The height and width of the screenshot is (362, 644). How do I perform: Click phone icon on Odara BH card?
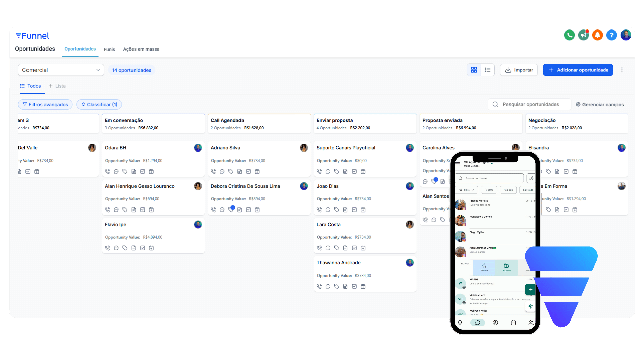[107, 171]
